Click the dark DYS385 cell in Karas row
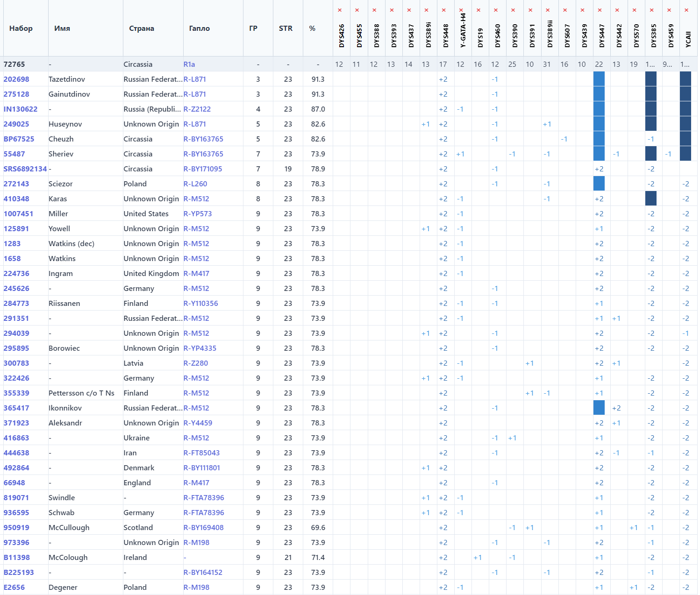Image resolution: width=700 pixels, height=595 pixels. pos(651,198)
